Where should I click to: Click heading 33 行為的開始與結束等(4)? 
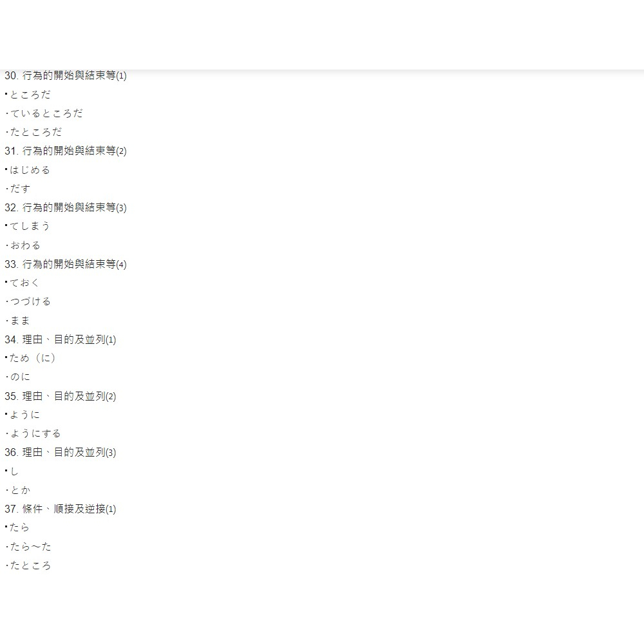66,264
